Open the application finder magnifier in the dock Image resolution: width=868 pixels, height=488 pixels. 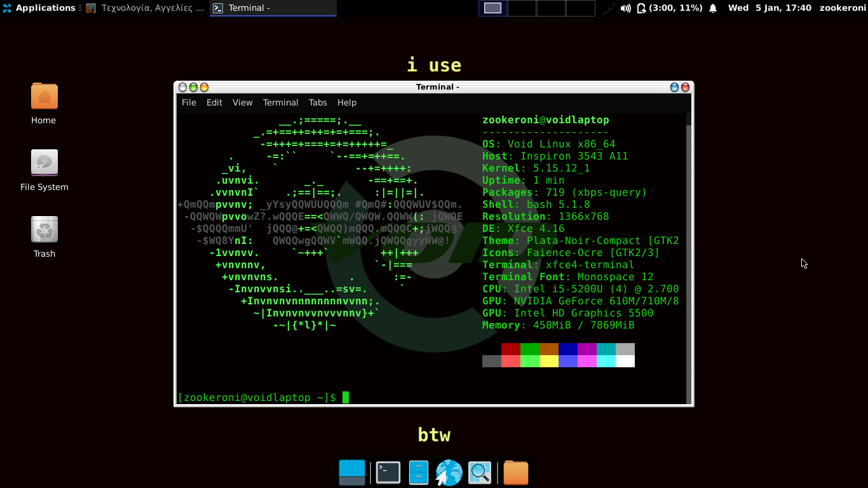pos(480,472)
